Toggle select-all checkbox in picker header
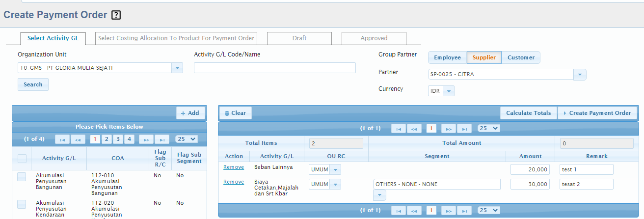Viewport: 644px width, 219px height. pos(22,159)
